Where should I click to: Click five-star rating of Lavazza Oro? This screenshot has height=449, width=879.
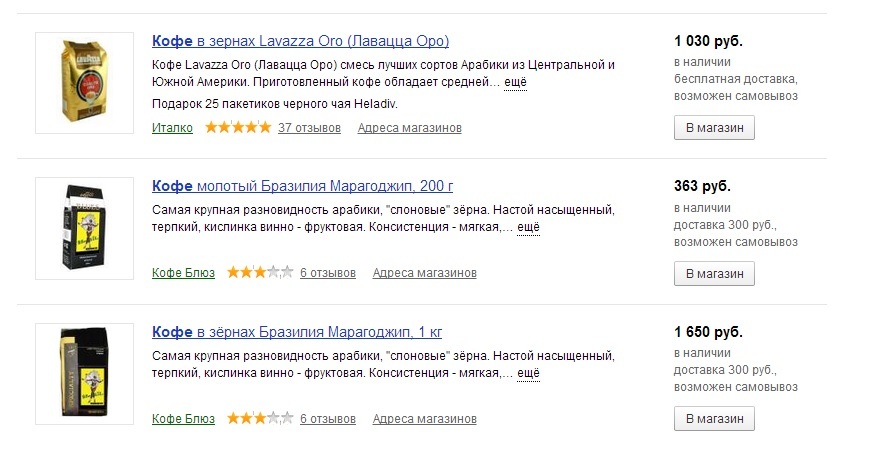(x=237, y=127)
